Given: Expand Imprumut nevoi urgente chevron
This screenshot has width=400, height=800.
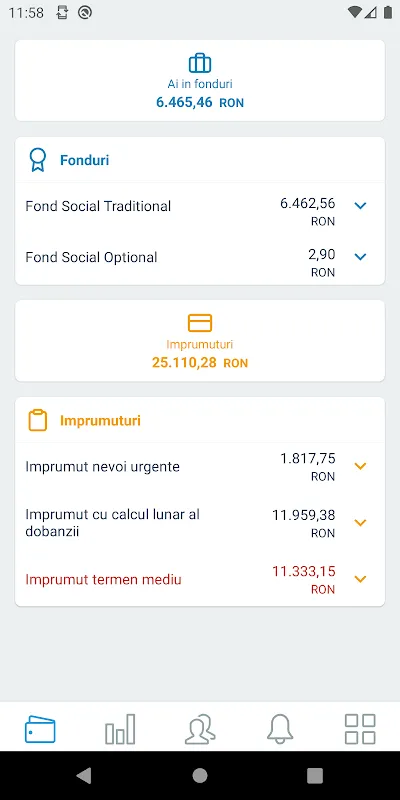Looking at the screenshot, I should pos(361,466).
